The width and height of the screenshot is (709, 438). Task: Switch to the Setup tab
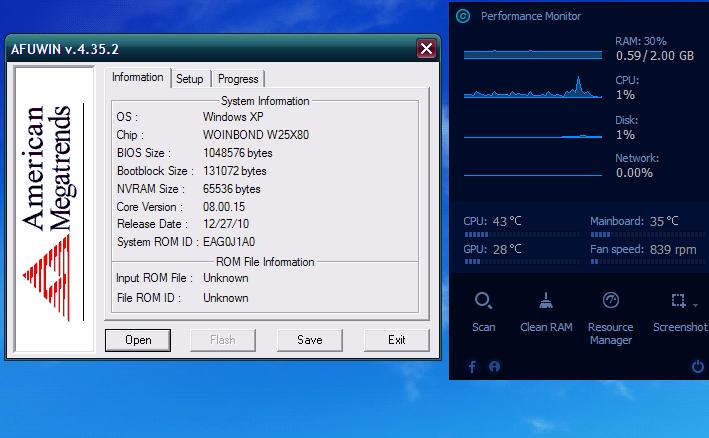click(x=189, y=79)
